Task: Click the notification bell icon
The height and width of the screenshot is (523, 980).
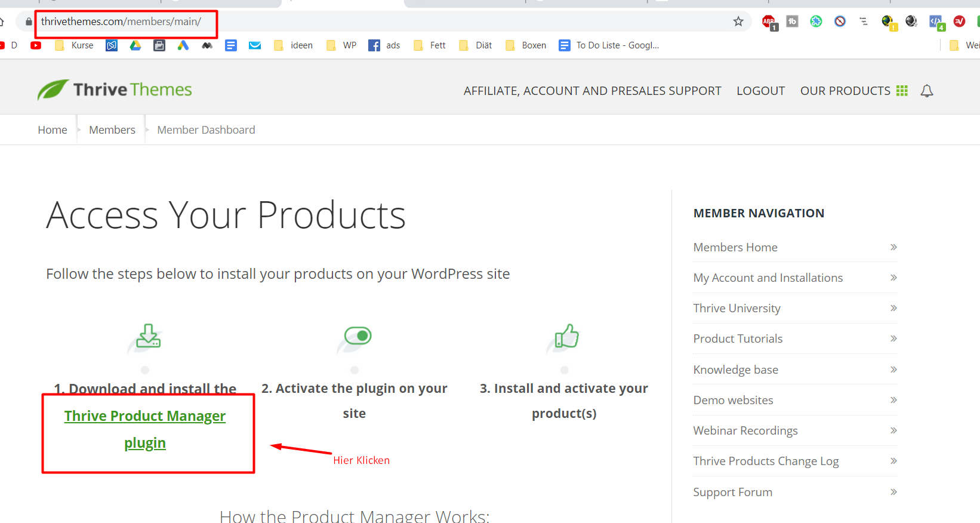Action: pos(927,91)
